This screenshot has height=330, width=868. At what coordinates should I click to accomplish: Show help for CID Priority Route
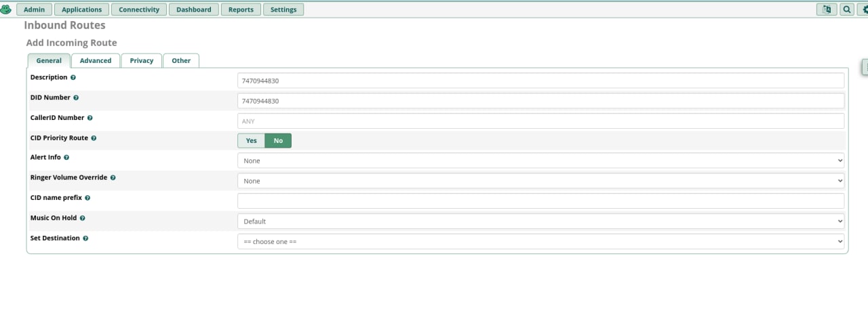pyautogui.click(x=94, y=138)
